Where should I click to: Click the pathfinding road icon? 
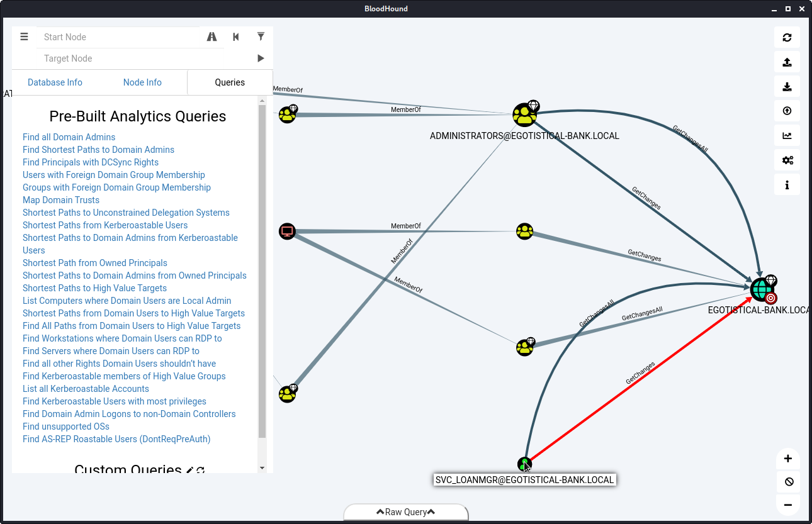click(x=211, y=36)
